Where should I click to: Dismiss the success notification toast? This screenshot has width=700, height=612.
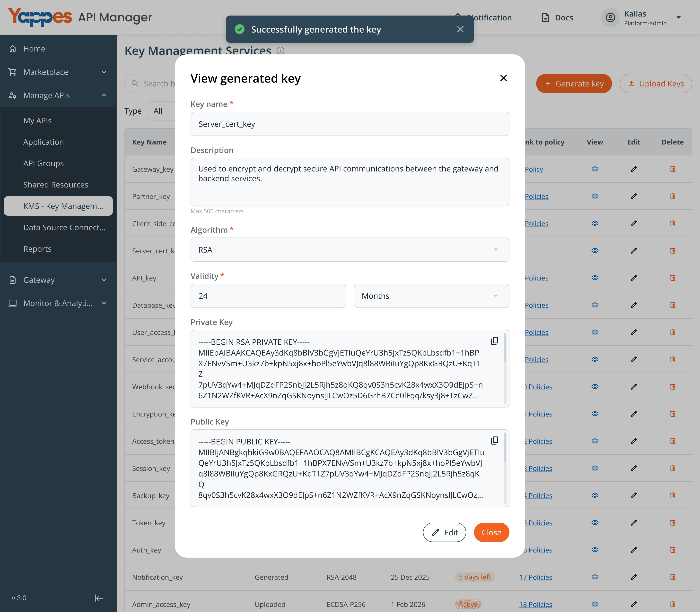coord(460,29)
